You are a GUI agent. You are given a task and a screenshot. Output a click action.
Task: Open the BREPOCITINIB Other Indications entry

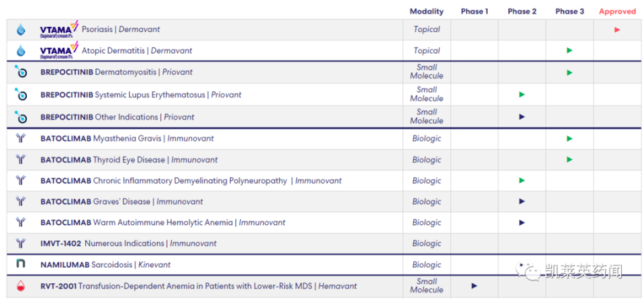117,117
